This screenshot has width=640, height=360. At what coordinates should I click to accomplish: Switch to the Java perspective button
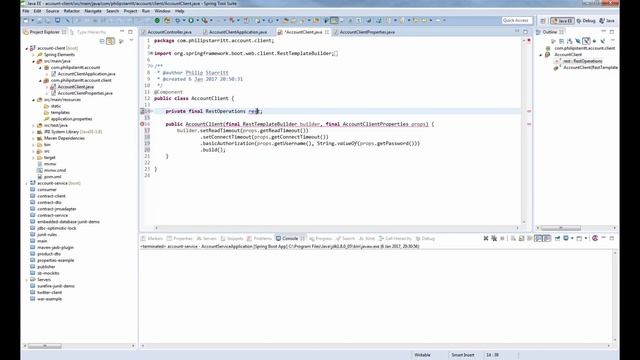pyautogui.click(x=607, y=20)
